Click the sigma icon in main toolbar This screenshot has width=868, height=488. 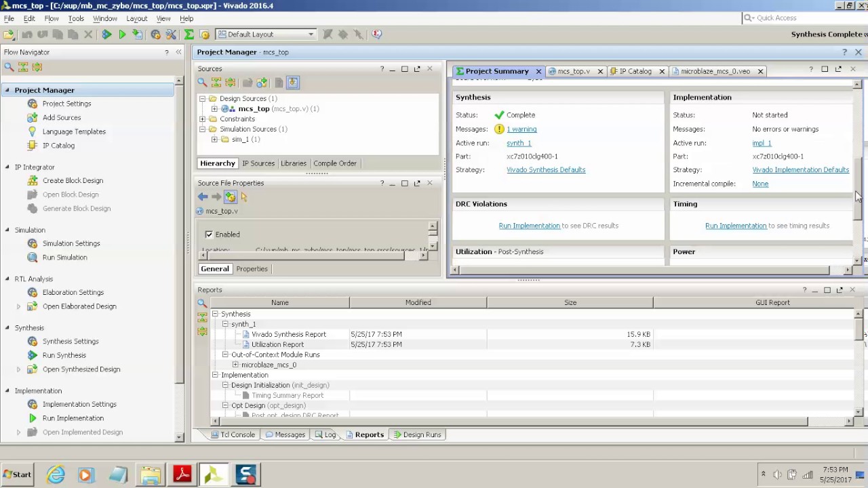189,35
